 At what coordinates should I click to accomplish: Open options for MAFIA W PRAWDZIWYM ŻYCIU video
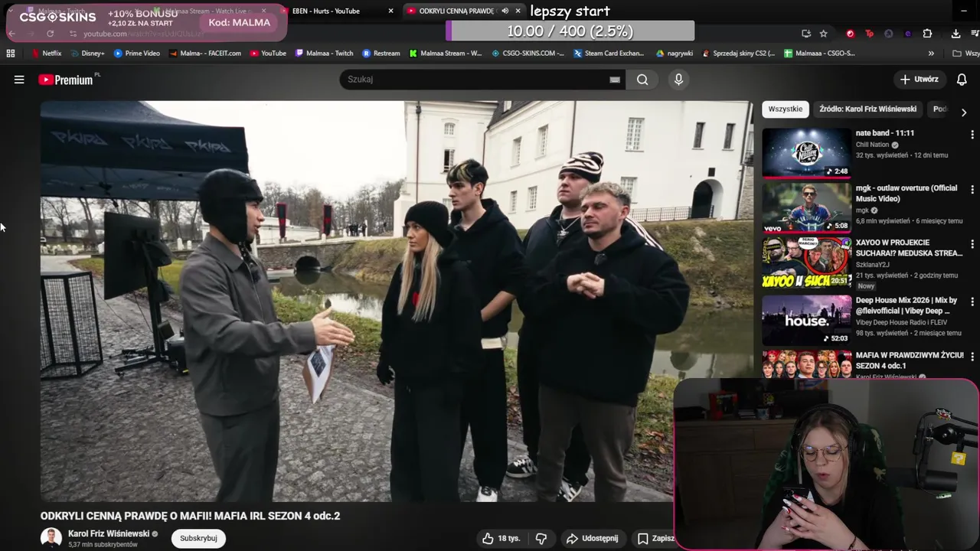(972, 357)
